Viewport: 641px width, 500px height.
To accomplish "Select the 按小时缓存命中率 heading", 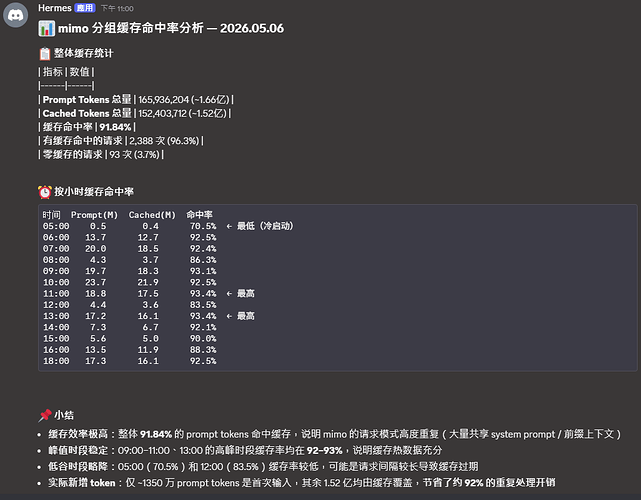I will pyautogui.click(x=94, y=191).
